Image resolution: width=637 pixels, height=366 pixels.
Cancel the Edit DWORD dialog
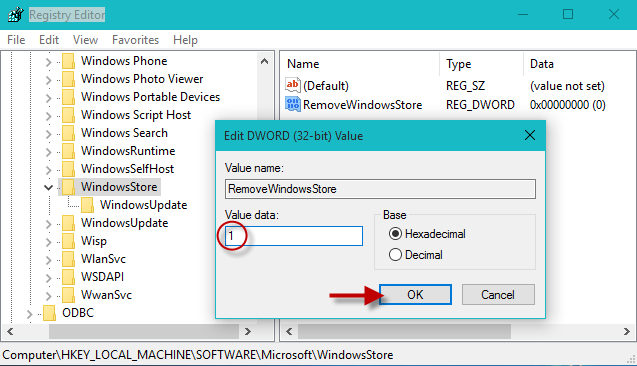coord(498,294)
